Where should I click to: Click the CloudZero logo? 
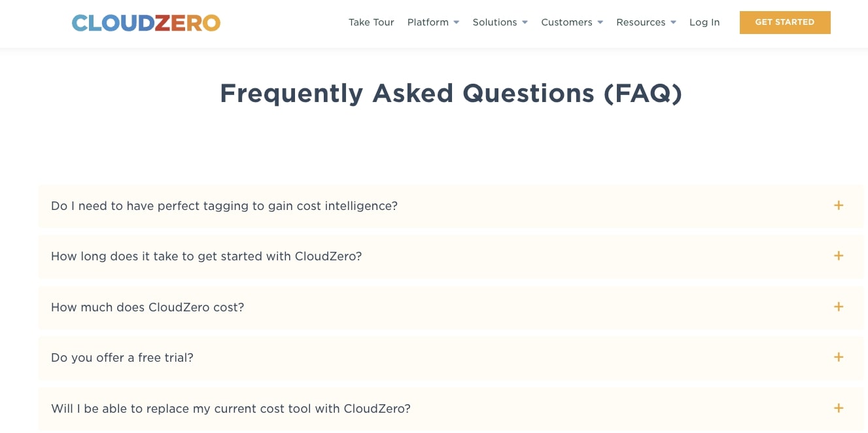(x=146, y=23)
